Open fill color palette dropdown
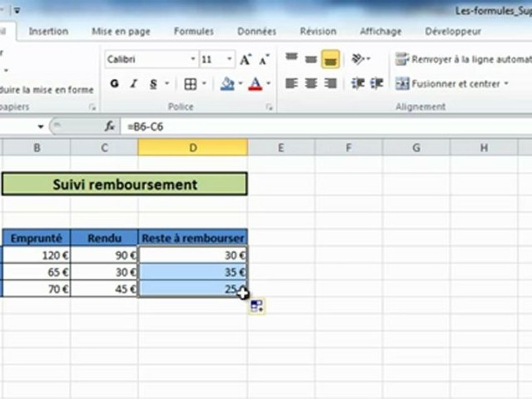The image size is (532, 399). click(240, 84)
